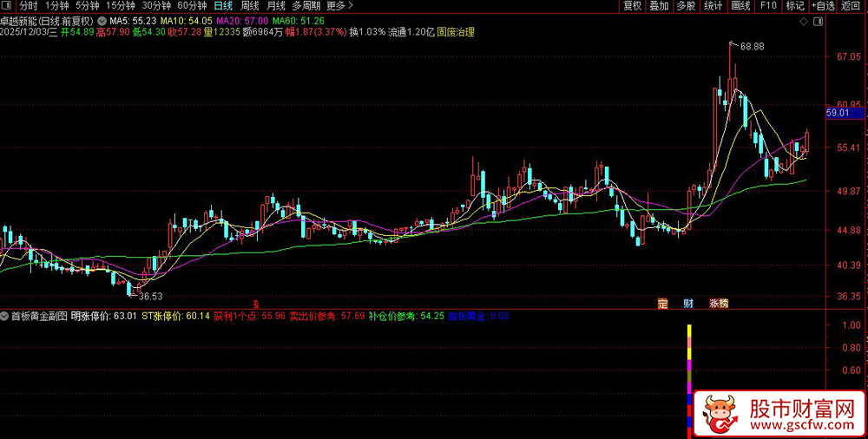Viewport: 868px width, 439px height.
Task: Open the 画线 drawing tools button
Action: [740, 6]
